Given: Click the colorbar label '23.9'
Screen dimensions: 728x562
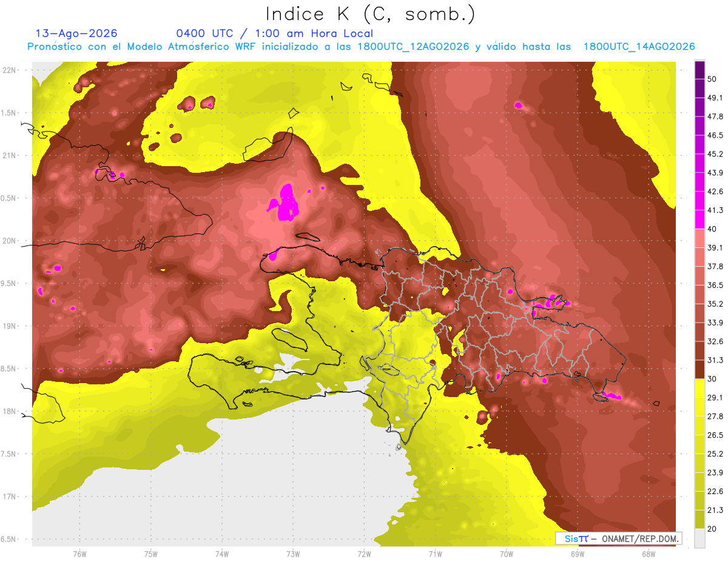Looking at the screenshot, I should [x=715, y=472].
